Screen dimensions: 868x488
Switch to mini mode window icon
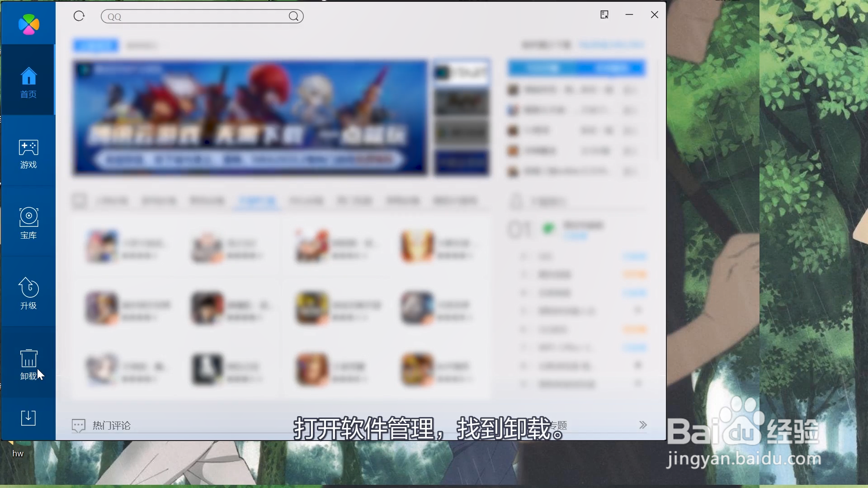(604, 15)
